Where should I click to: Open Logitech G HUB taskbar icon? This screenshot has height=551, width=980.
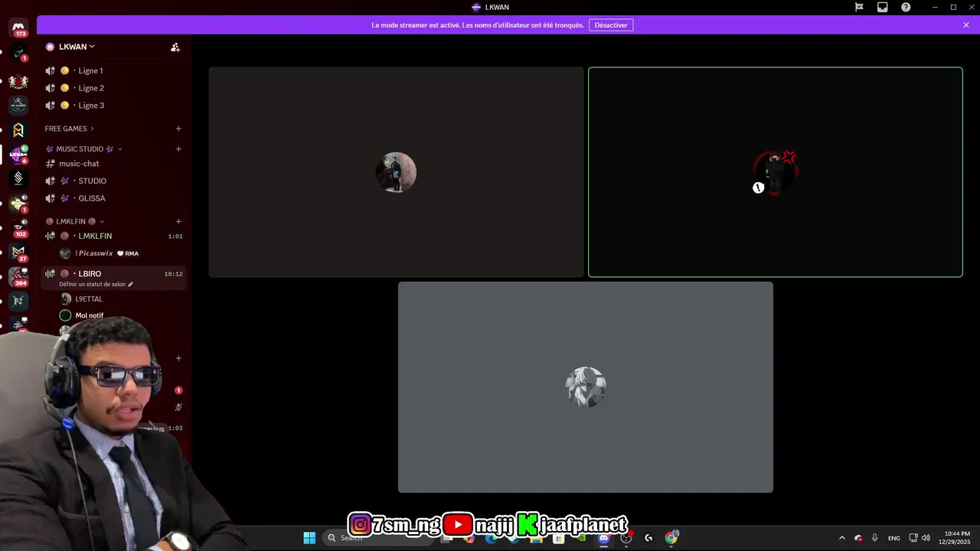coord(648,538)
